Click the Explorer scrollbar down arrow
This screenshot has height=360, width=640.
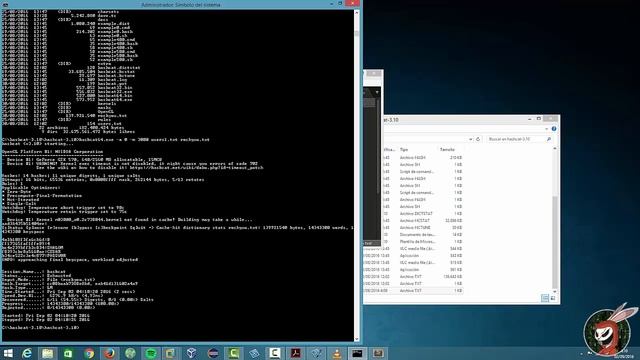click(555, 291)
